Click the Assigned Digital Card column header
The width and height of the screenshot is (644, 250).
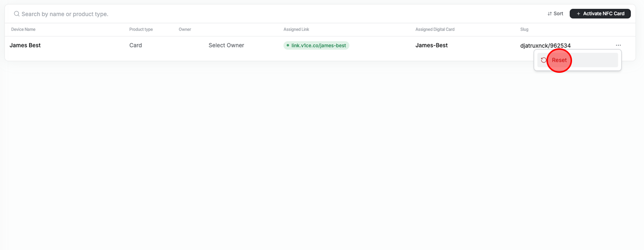pos(435,29)
